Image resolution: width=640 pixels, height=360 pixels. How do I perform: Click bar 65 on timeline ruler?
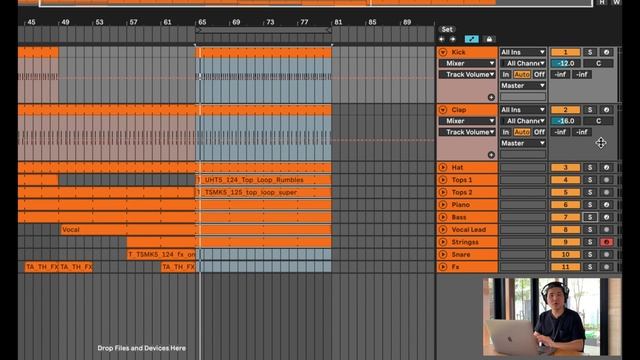pyautogui.click(x=201, y=22)
